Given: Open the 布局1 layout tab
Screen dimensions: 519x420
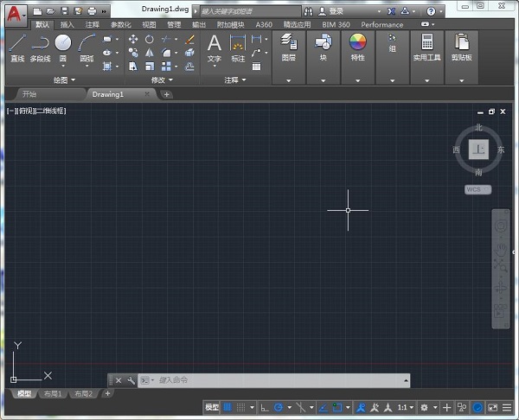Looking at the screenshot, I should click(54, 394).
